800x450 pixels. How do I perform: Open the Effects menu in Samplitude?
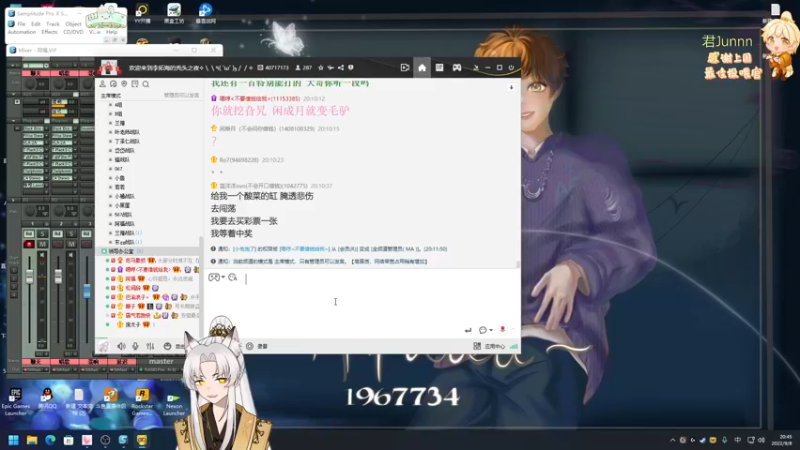49,32
